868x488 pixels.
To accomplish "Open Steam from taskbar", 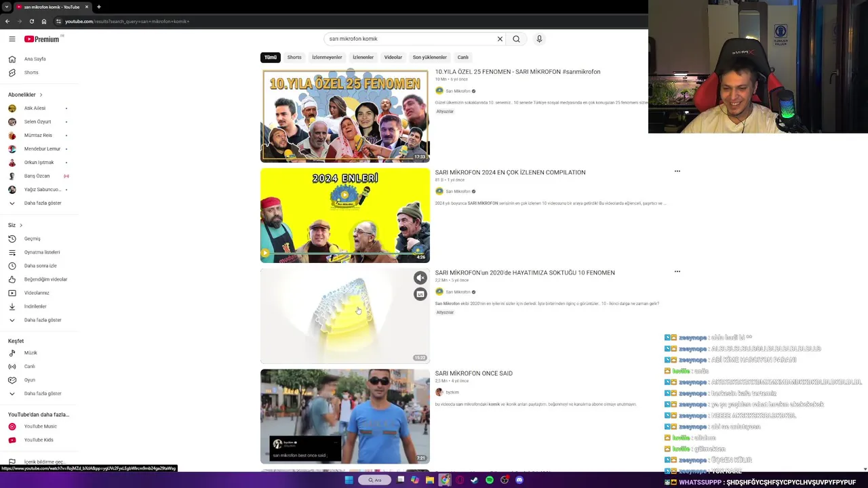I will pyautogui.click(x=475, y=480).
